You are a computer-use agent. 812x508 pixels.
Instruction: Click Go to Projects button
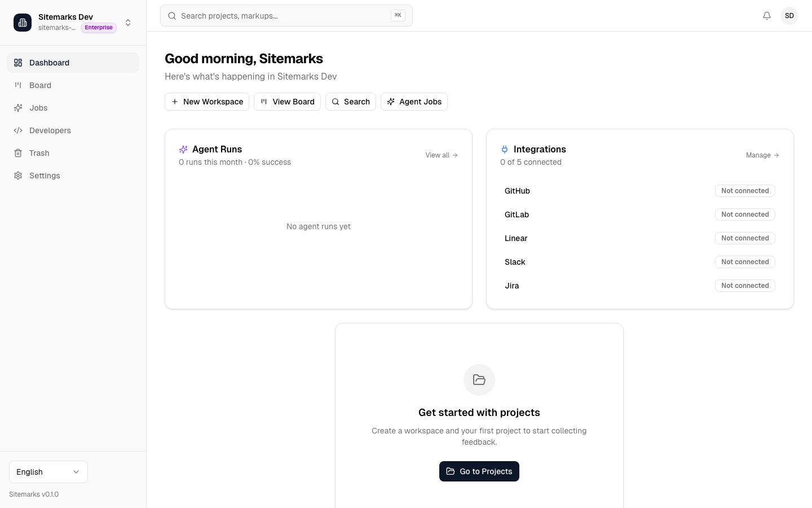coord(479,471)
